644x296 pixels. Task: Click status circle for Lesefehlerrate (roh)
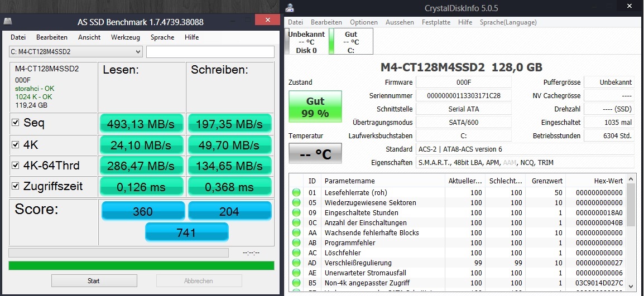pyautogui.click(x=296, y=192)
